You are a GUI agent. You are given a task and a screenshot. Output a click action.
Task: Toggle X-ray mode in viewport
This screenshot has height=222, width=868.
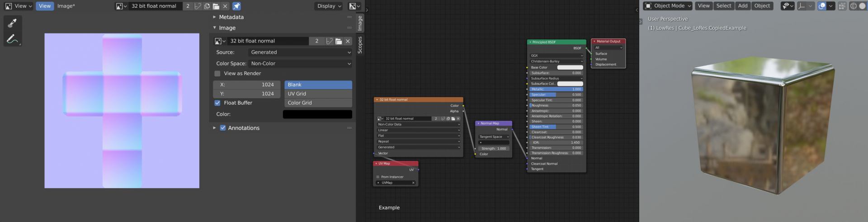(842, 6)
